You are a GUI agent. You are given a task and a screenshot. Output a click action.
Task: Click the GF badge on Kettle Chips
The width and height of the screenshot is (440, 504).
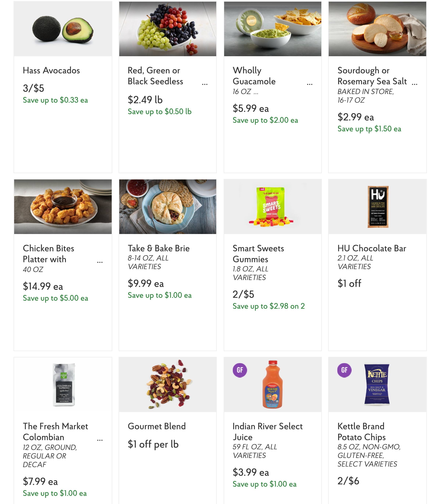tap(344, 370)
